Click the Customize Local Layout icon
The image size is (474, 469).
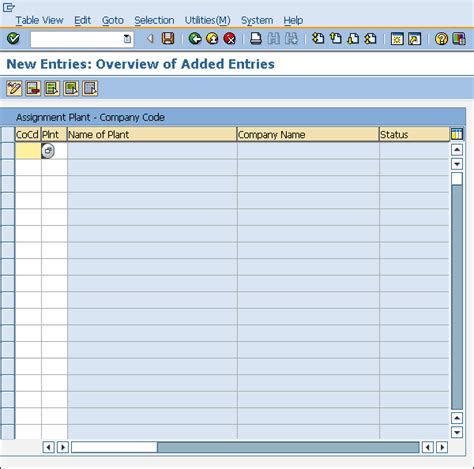click(459, 39)
